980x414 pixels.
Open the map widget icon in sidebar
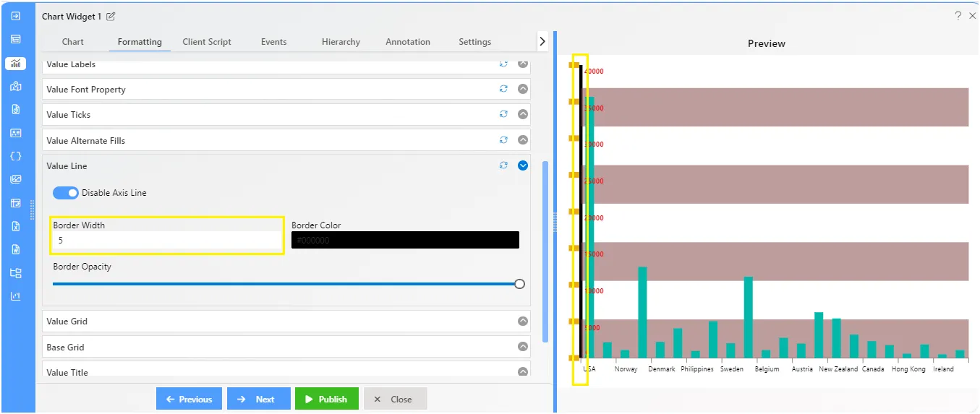pos(16,87)
